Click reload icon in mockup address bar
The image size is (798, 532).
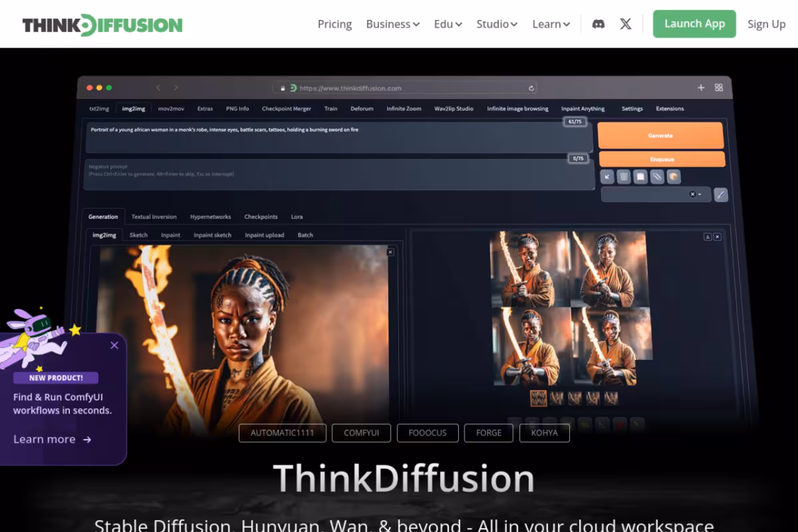click(531, 88)
